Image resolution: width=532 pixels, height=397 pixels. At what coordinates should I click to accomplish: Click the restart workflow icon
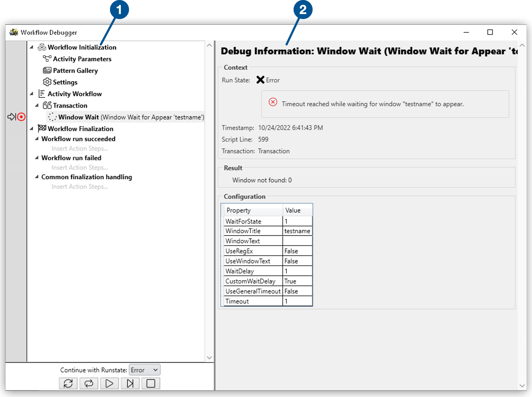pyautogui.click(x=68, y=383)
